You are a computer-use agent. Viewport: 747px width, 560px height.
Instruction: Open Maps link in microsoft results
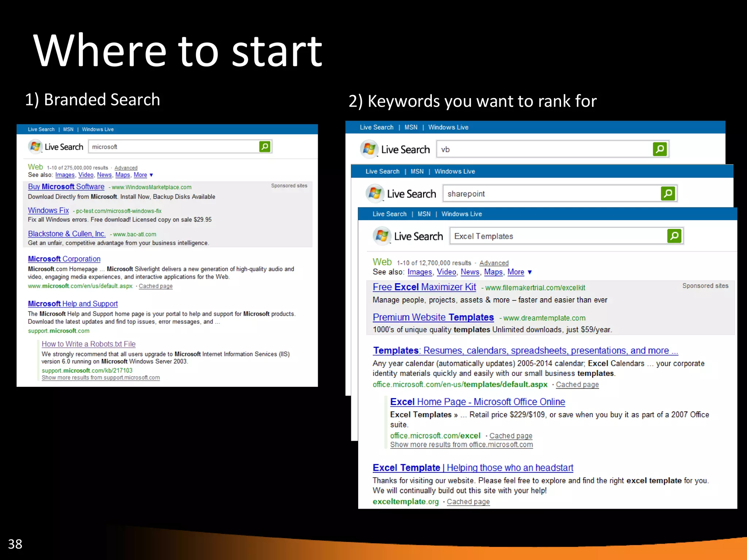(123, 175)
